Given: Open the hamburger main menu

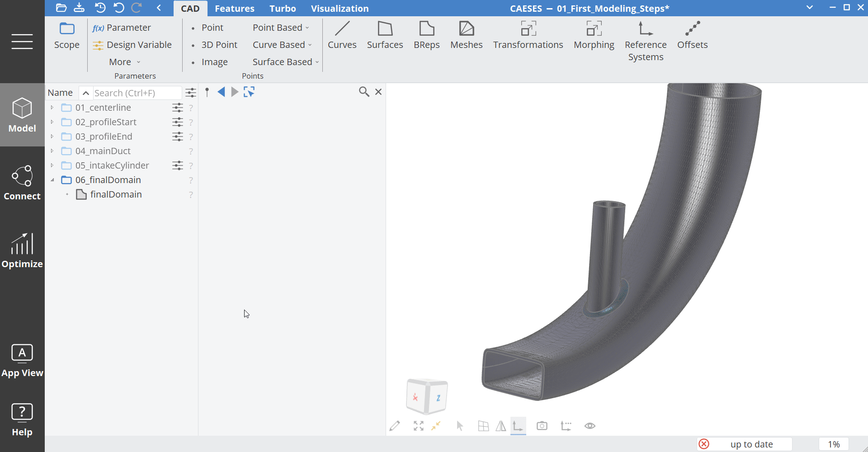Looking at the screenshot, I should tap(22, 42).
